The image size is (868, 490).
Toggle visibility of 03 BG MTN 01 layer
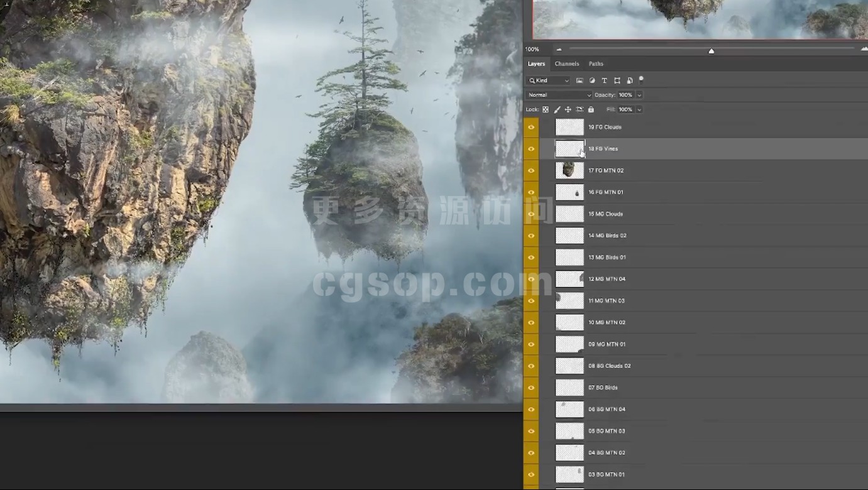click(x=531, y=474)
